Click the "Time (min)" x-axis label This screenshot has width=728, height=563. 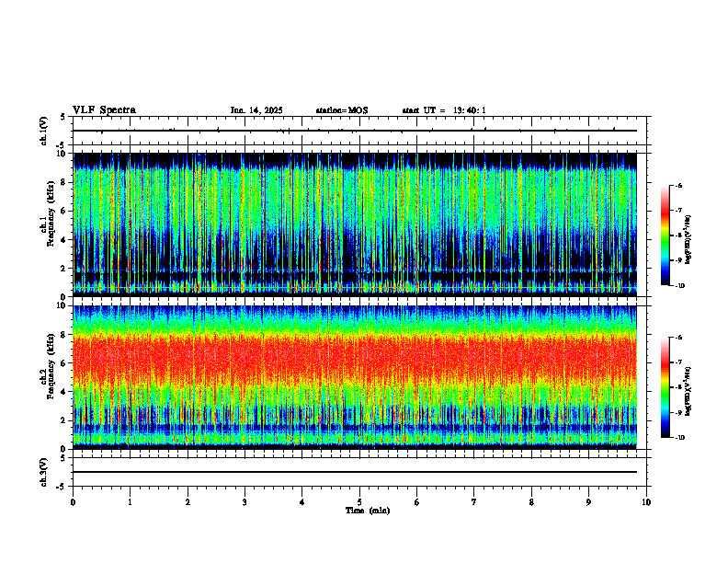(x=368, y=511)
